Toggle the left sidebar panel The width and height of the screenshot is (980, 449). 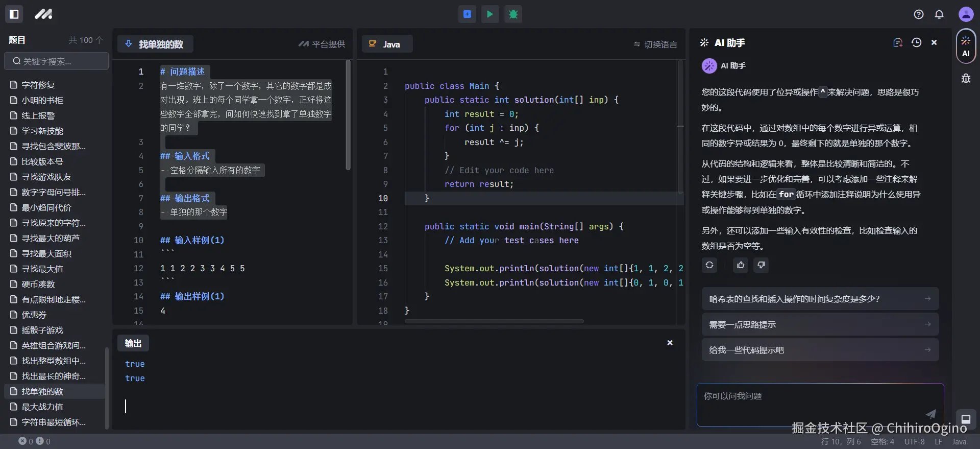click(x=14, y=14)
